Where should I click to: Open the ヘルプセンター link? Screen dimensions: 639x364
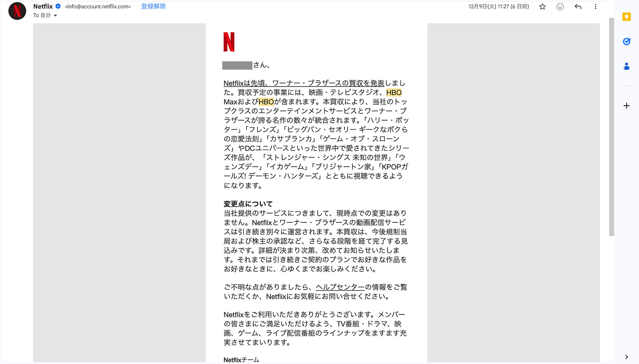coord(340,287)
